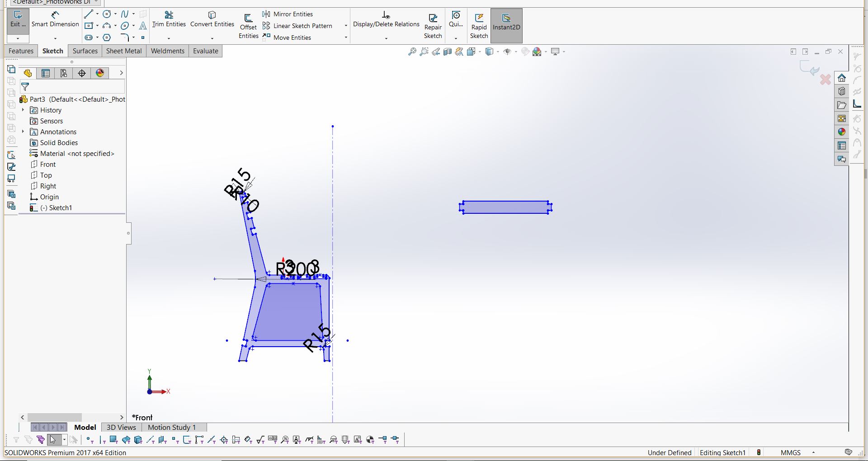This screenshot has width=868, height=461.
Task: Click the Convert Entities tool
Action: pos(212,19)
